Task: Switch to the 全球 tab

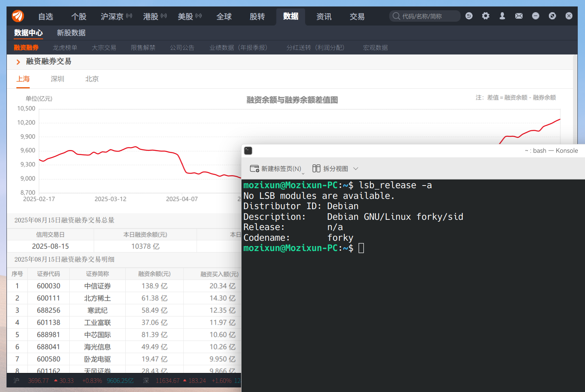Action: (224, 16)
